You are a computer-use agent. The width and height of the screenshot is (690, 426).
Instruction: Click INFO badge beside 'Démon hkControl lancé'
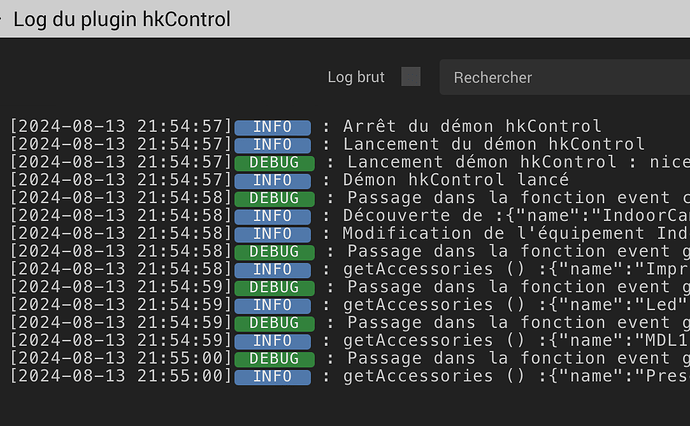coord(272,181)
